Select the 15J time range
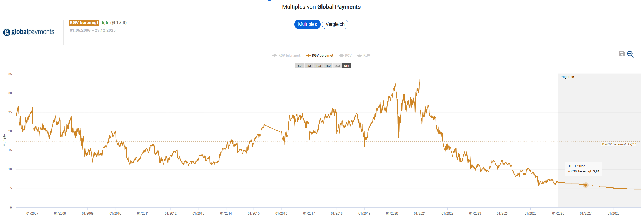 coord(328,66)
